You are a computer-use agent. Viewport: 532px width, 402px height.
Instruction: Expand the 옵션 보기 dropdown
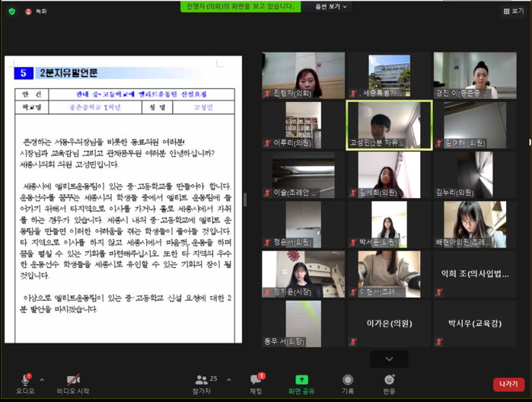pyautogui.click(x=331, y=7)
